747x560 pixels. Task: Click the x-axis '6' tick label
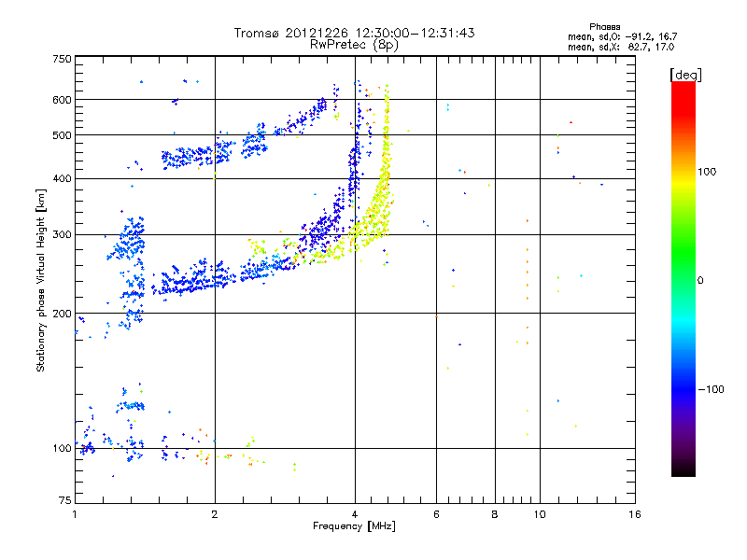pos(436,514)
